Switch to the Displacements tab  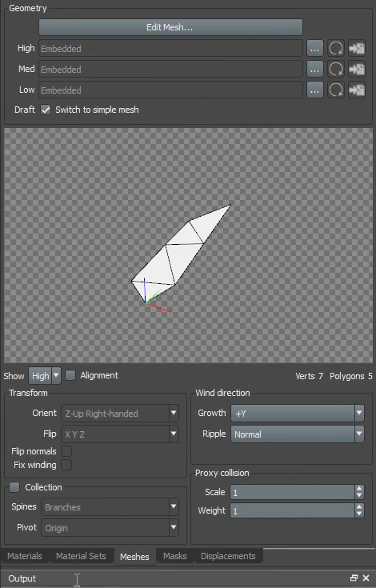click(228, 556)
